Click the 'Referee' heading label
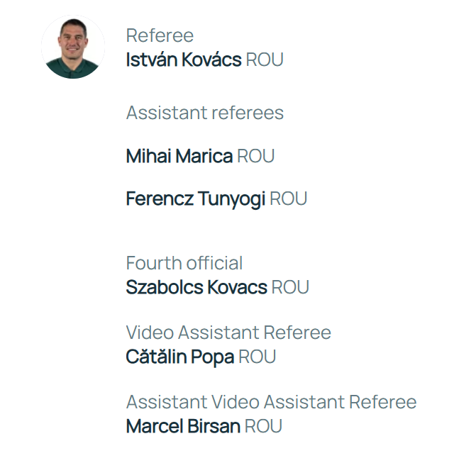Viewport: 476px width, 458px height. point(160,35)
